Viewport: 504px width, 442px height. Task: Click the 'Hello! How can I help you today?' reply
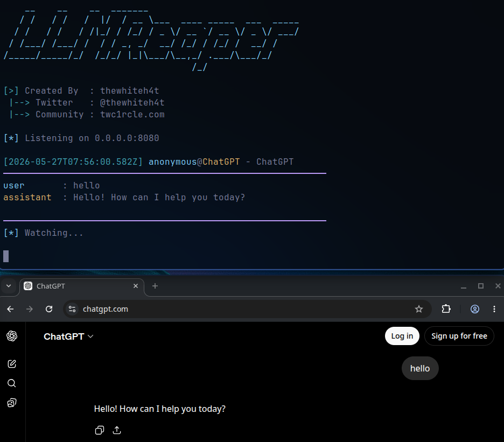[x=160, y=409]
